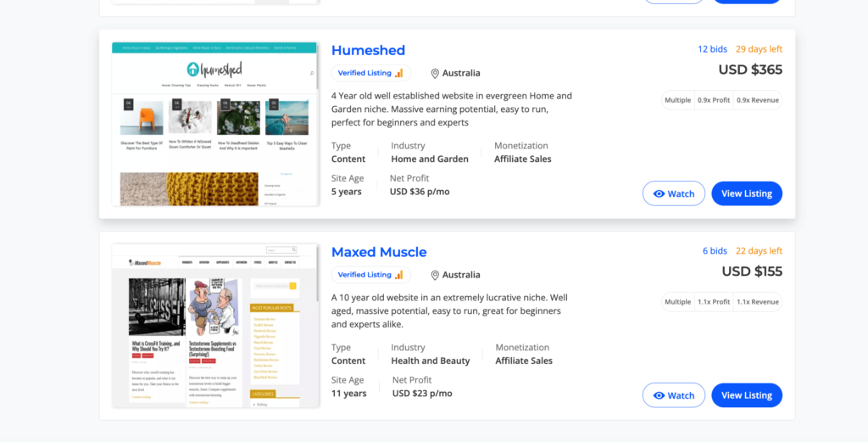Click View Listing button for Maxed Muscle
The height and width of the screenshot is (442, 868).
746,395
